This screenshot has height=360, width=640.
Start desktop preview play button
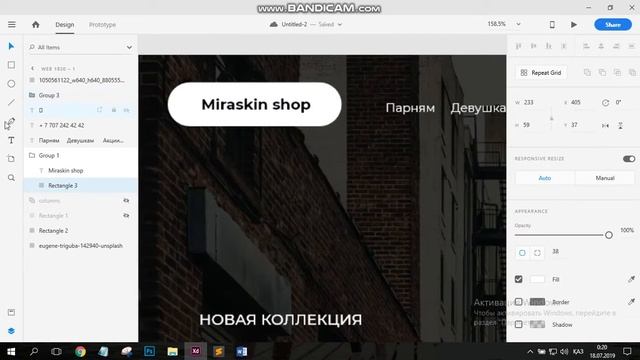pos(573,24)
